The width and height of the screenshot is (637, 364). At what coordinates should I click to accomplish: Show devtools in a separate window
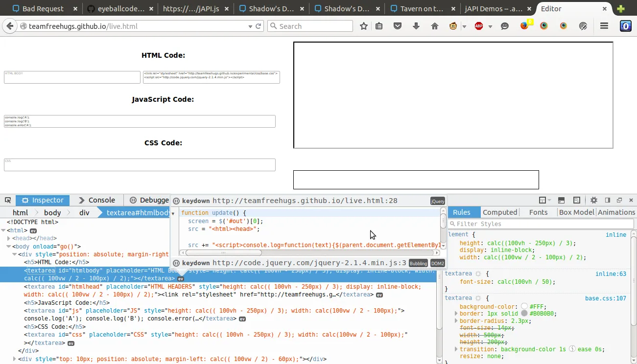pos(619,200)
